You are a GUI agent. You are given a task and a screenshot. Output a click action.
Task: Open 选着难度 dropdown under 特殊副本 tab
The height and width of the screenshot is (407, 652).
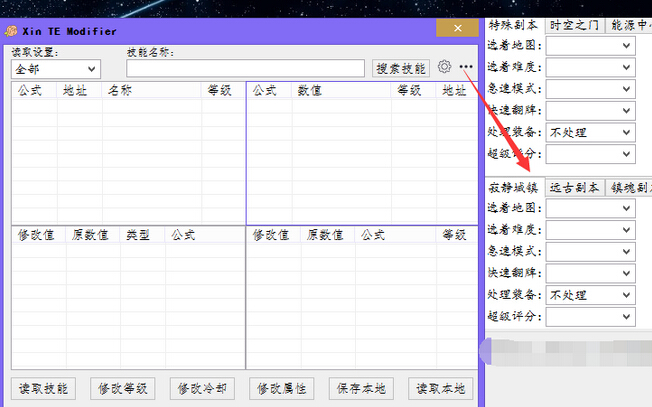tap(590, 67)
